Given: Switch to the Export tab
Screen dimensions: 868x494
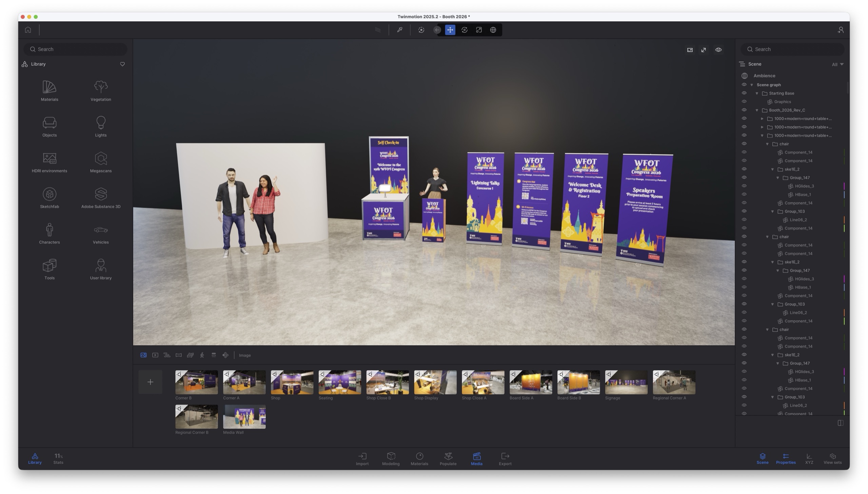Looking at the screenshot, I should click(505, 459).
